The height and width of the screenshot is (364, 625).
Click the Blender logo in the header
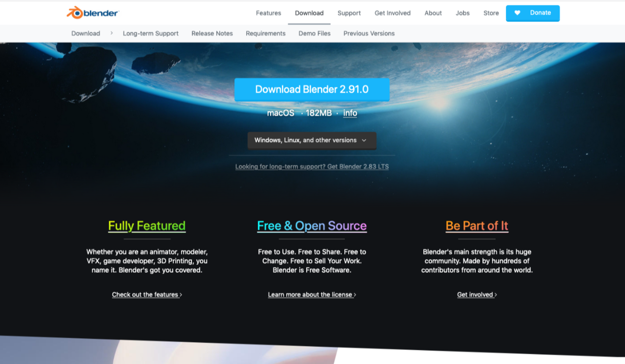93,13
